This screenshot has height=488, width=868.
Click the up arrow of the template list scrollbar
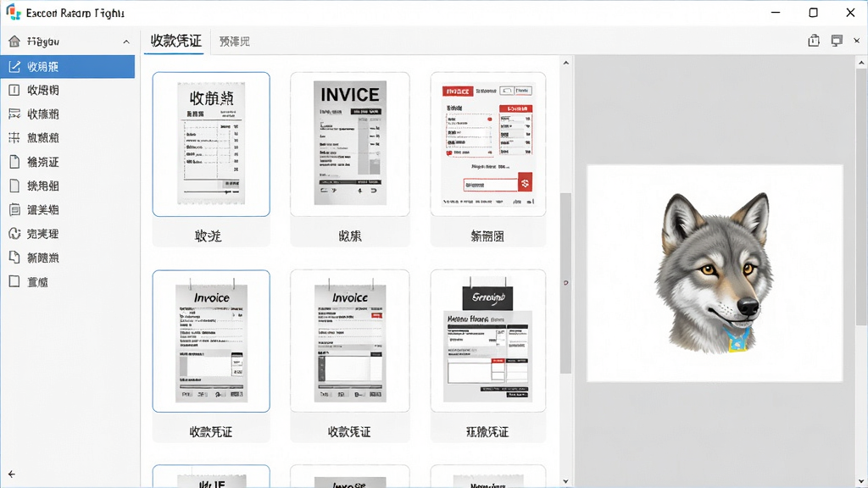tap(565, 63)
